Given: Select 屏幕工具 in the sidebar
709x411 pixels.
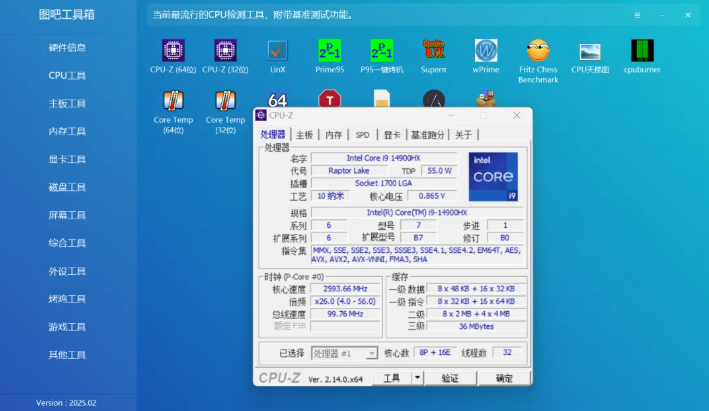Looking at the screenshot, I should click(67, 215).
